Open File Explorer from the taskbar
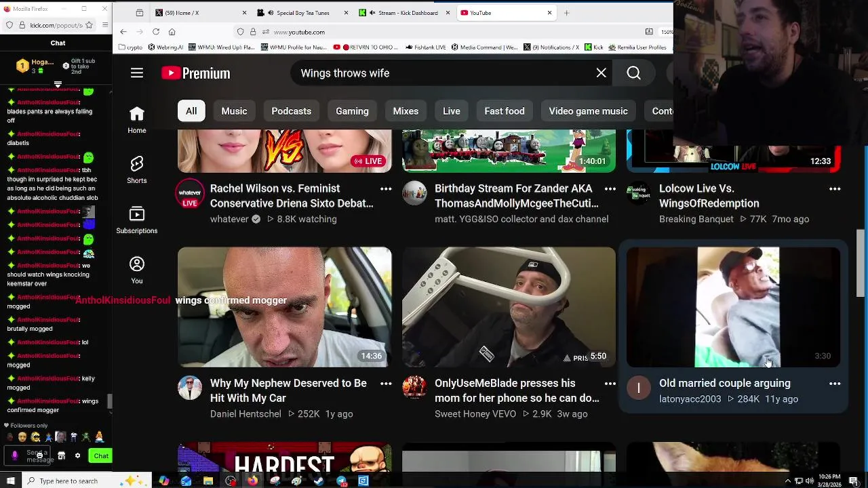The image size is (868, 488). pyautogui.click(x=208, y=481)
